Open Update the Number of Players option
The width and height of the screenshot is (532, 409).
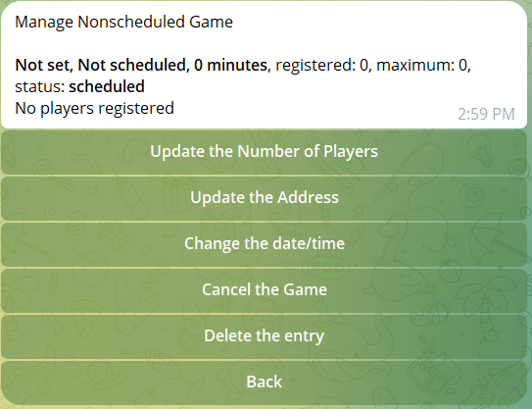(264, 152)
